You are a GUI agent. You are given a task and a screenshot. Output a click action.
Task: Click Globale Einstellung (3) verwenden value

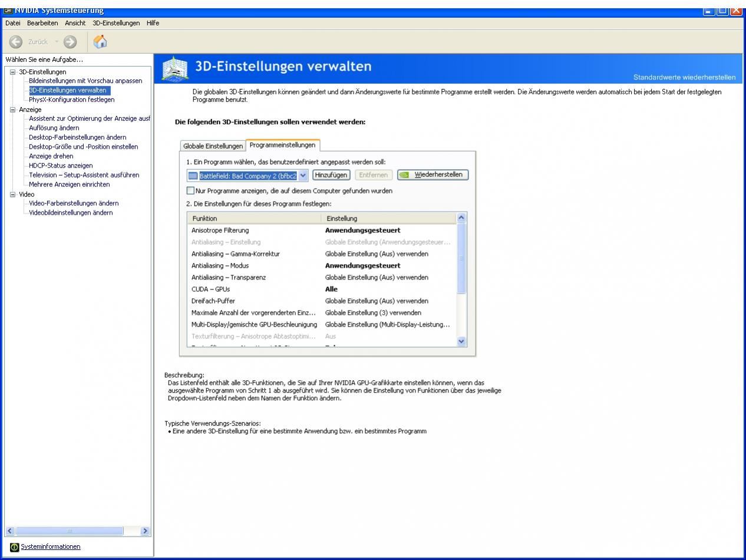[373, 313]
